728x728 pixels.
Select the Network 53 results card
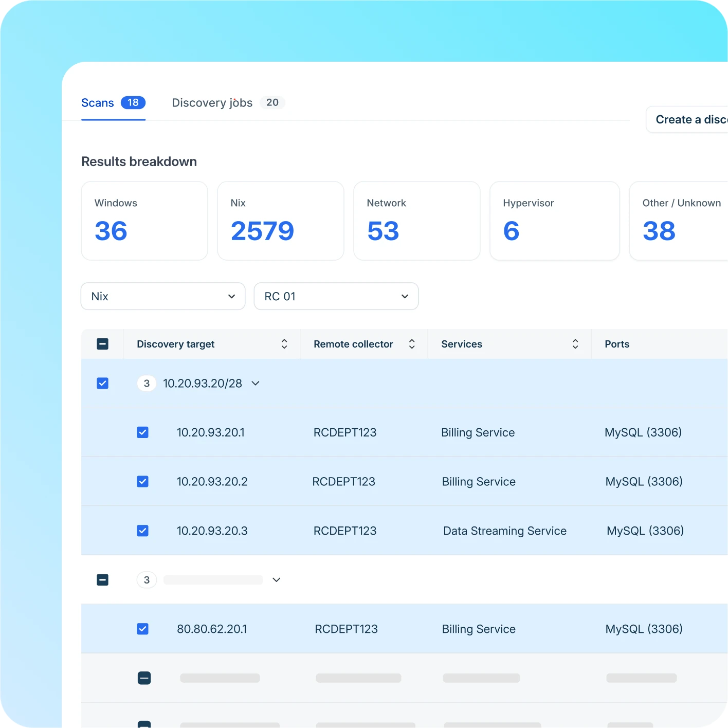coord(417,221)
